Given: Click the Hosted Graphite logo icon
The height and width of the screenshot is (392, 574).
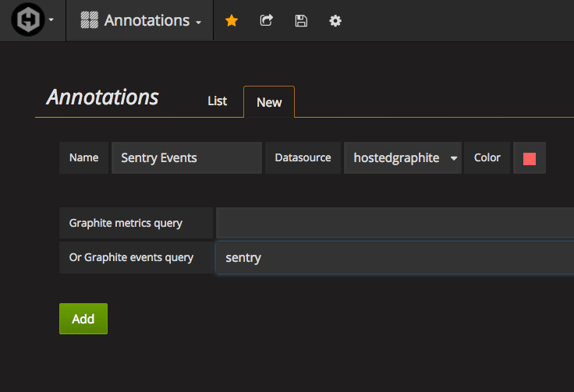Looking at the screenshot, I should 27,20.
